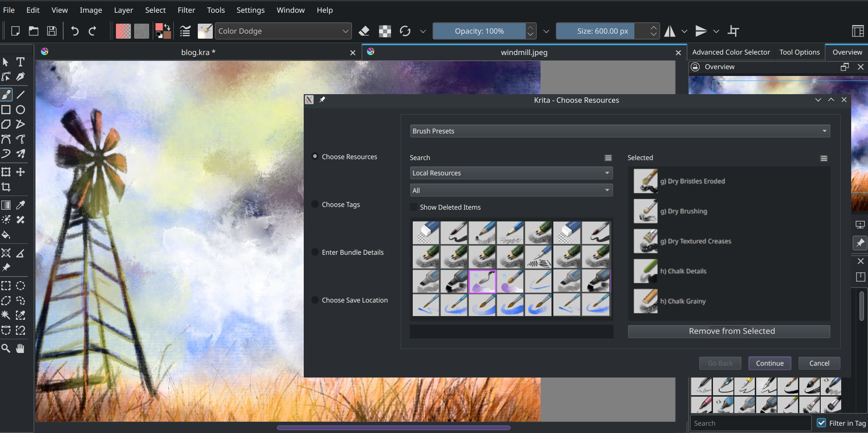Select the Move tool

[20, 172]
